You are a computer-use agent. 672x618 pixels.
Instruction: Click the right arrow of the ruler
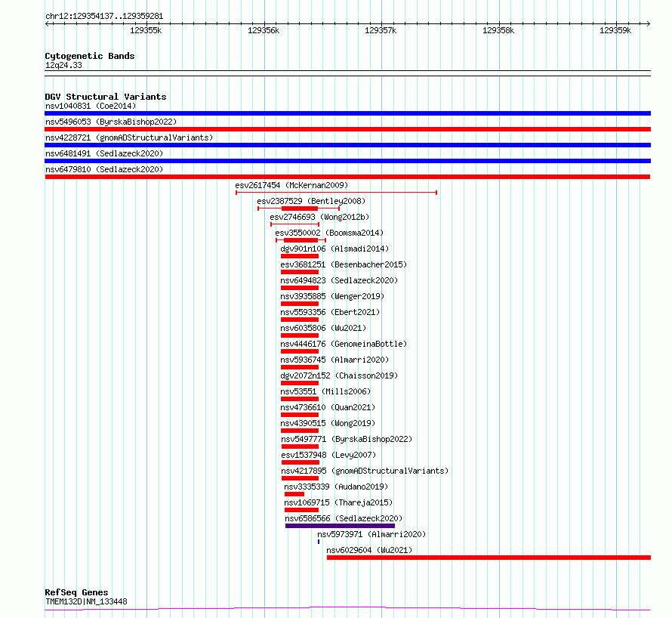[x=649, y=24]
